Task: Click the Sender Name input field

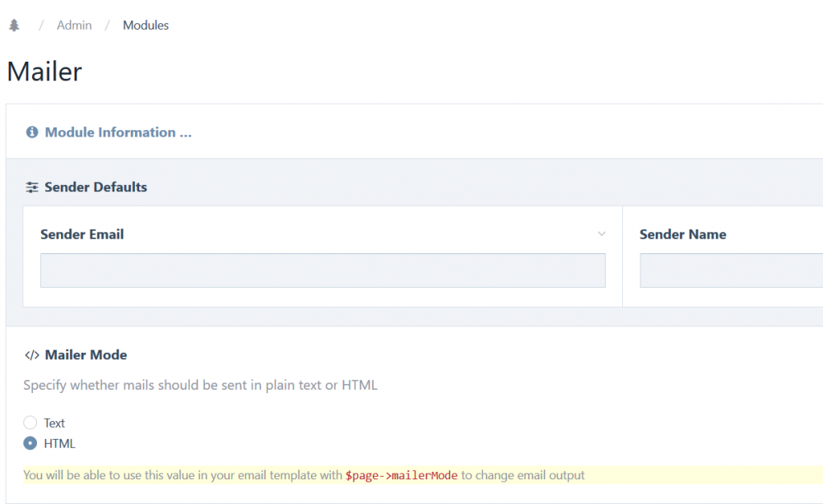Action: (731, 270)
